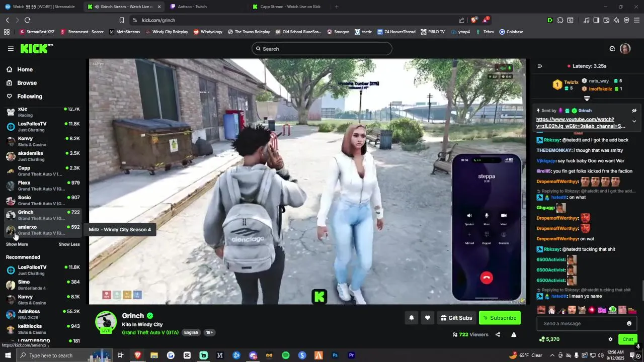Bookmark this page with the bookmark icon
644x362 pixels.
coord(122,20)
